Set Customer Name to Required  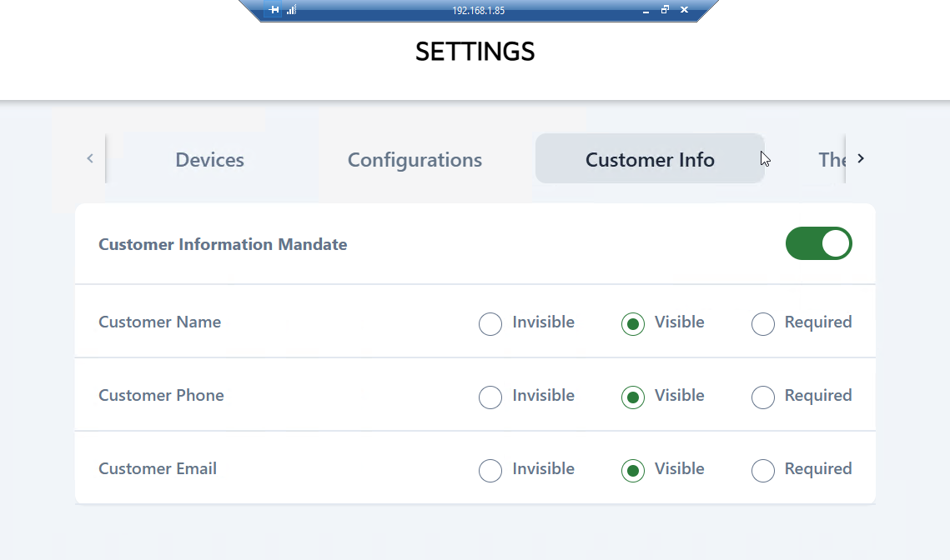point(763,323)
